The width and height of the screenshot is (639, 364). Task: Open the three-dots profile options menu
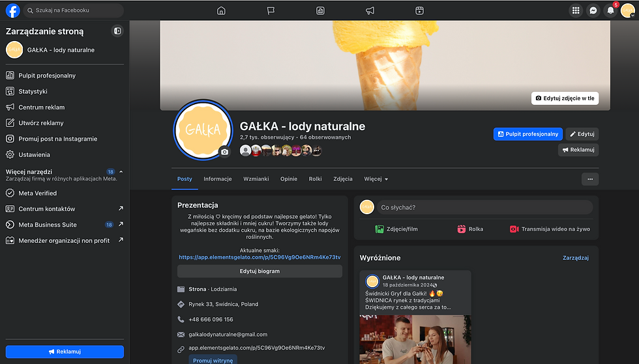(589, 179)
